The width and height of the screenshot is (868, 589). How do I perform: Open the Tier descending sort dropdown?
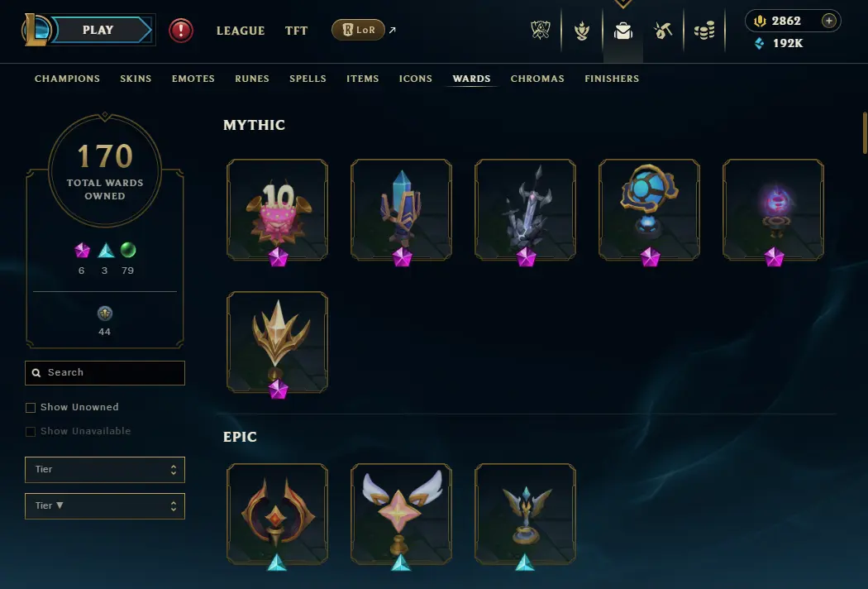coord(105,506)
